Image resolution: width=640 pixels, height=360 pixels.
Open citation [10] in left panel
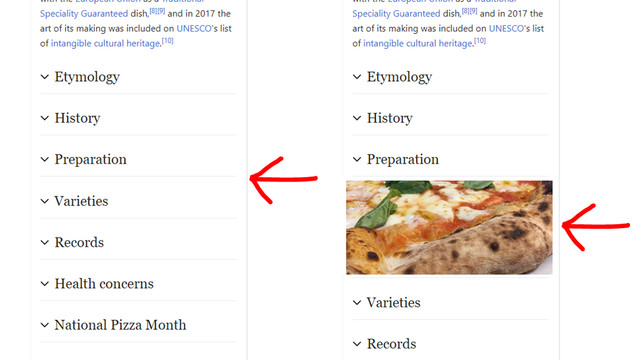coord(168,41)
